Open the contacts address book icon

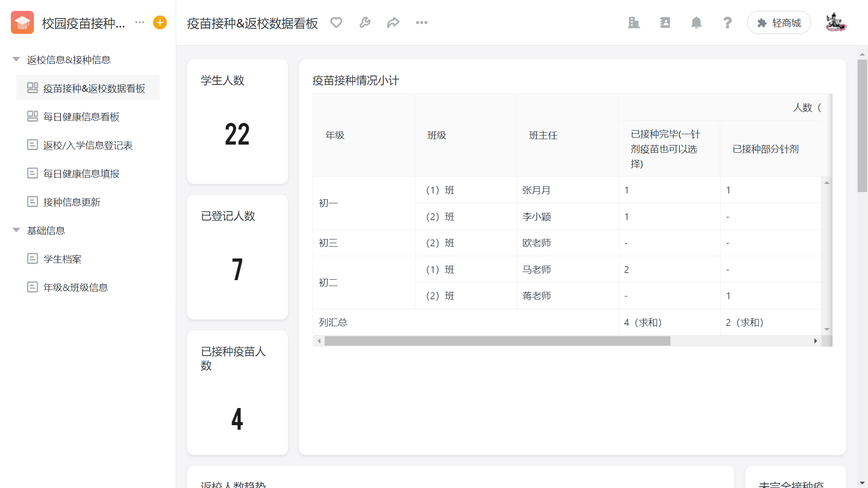665,23
